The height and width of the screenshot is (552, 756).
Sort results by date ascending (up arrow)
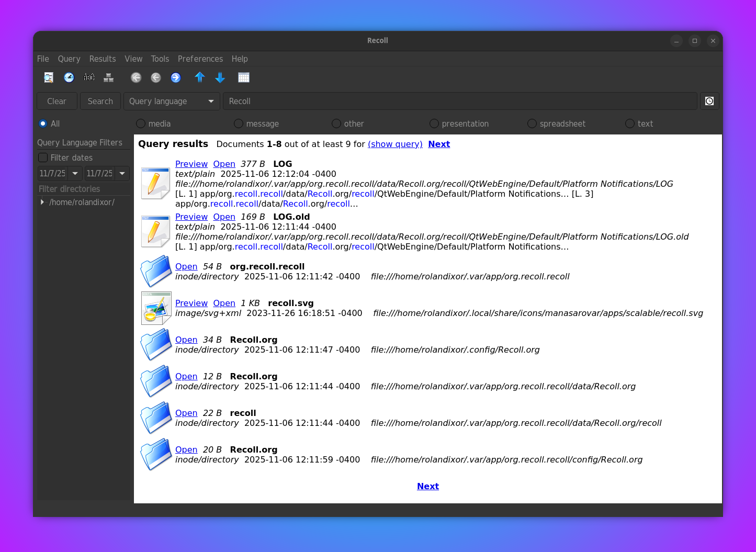tap(200, 77)
